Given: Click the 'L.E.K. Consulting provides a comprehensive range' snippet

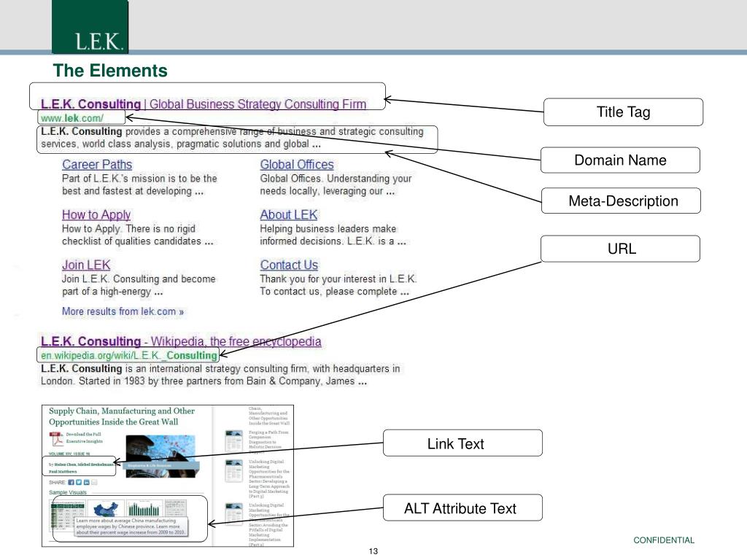Looking at the screenshot, I should click(x=232, y=138).
